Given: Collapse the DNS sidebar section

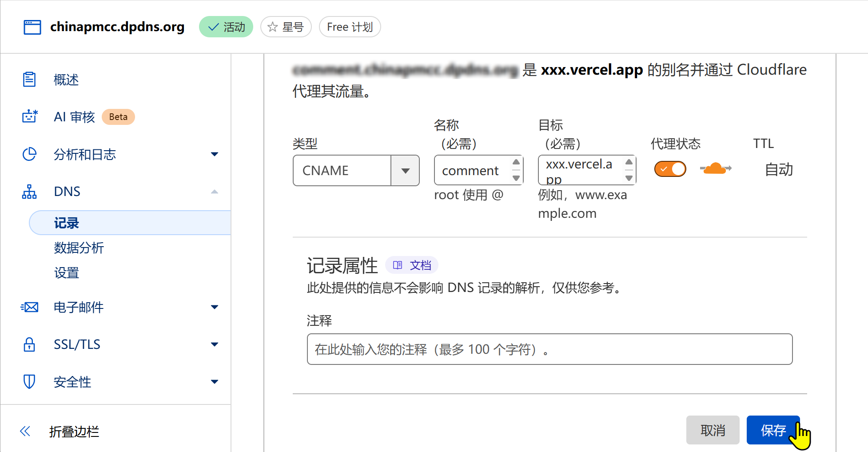Looking at the screenshot, I should pyautogui.click(x=214, y=192).
